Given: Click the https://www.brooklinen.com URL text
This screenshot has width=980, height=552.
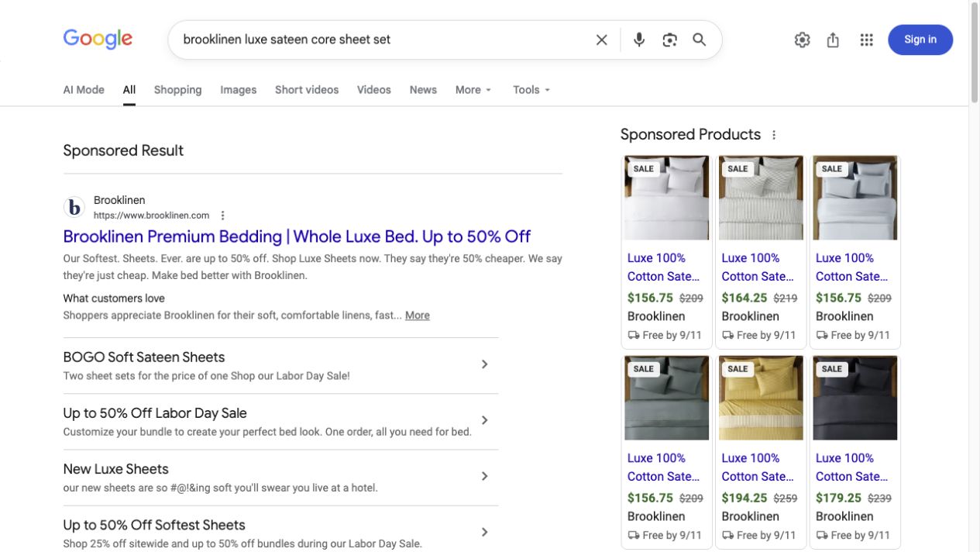Looking at the screenshot, I should coord(151,216).
